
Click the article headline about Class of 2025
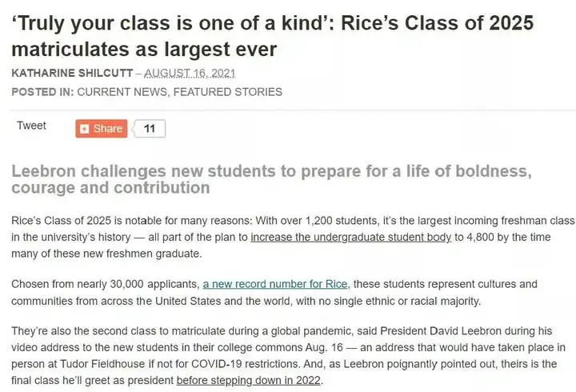(272, 36)
